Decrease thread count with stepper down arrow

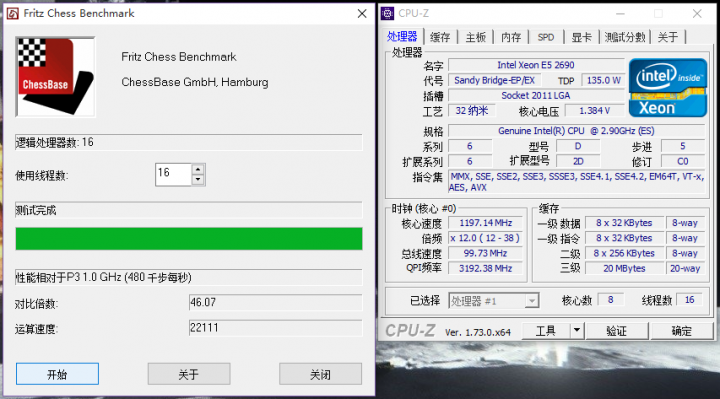click(x=198, y=180)
